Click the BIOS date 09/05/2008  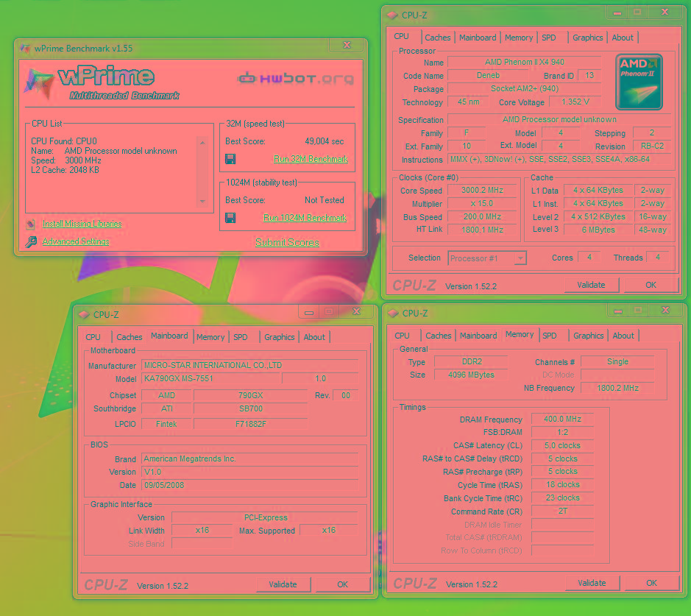pyautogui.click(x=250, y=485)
